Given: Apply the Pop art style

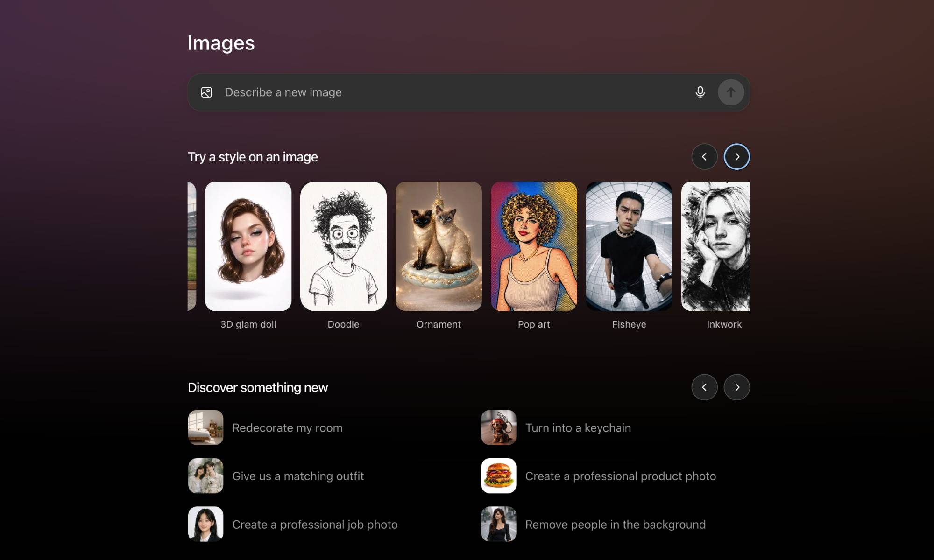Looking at the screenshot, I should [534, 246].
